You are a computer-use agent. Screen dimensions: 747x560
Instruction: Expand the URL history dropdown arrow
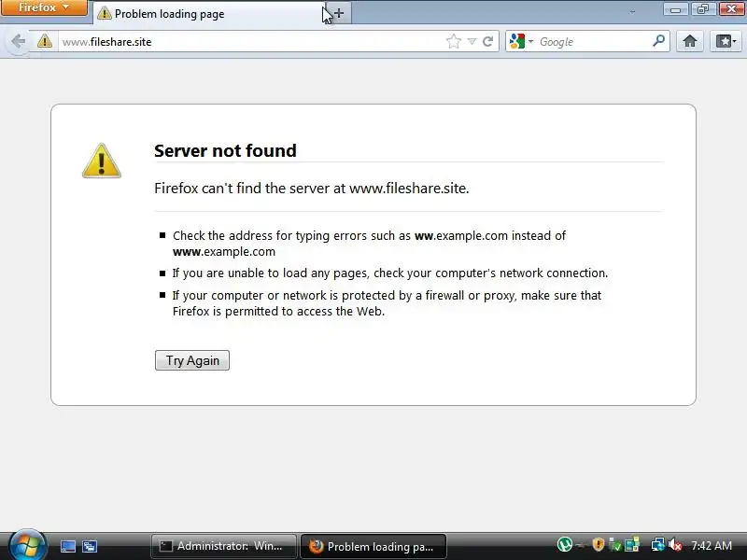pos(472,42)
